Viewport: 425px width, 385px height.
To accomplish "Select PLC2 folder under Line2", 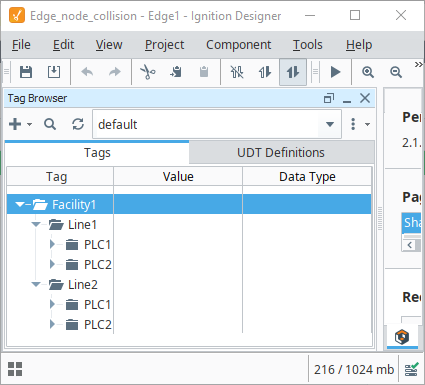I will coord(97,325).
